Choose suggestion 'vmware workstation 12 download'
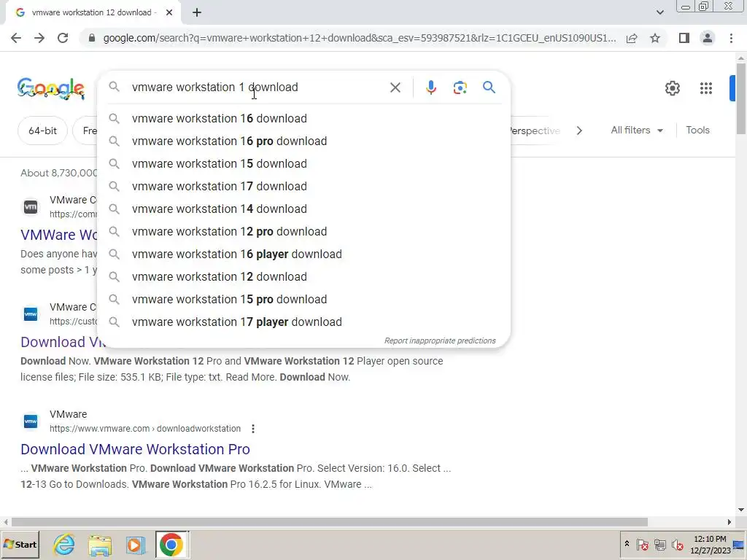Viewport: 747px width, 560px height. pyautogui.click(x=303, y=276)
